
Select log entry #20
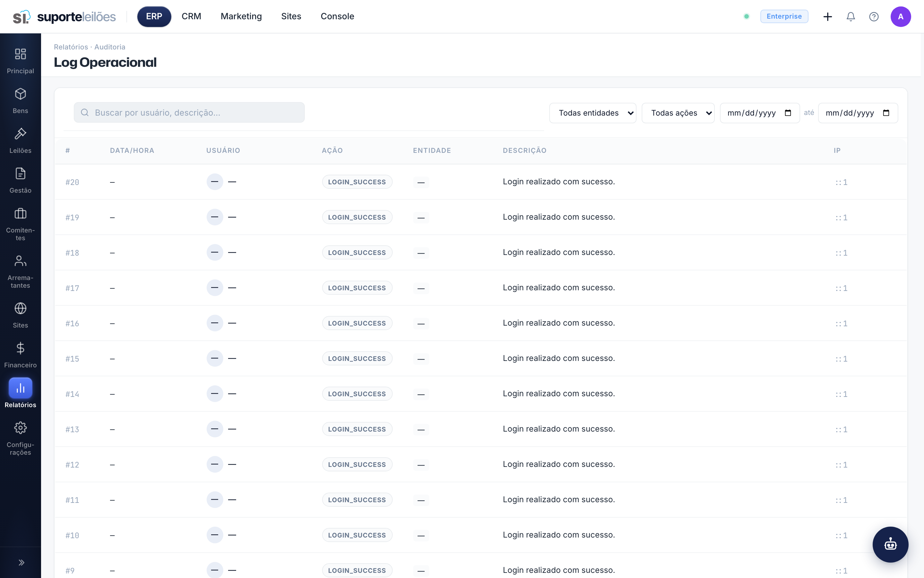(480, 182)
